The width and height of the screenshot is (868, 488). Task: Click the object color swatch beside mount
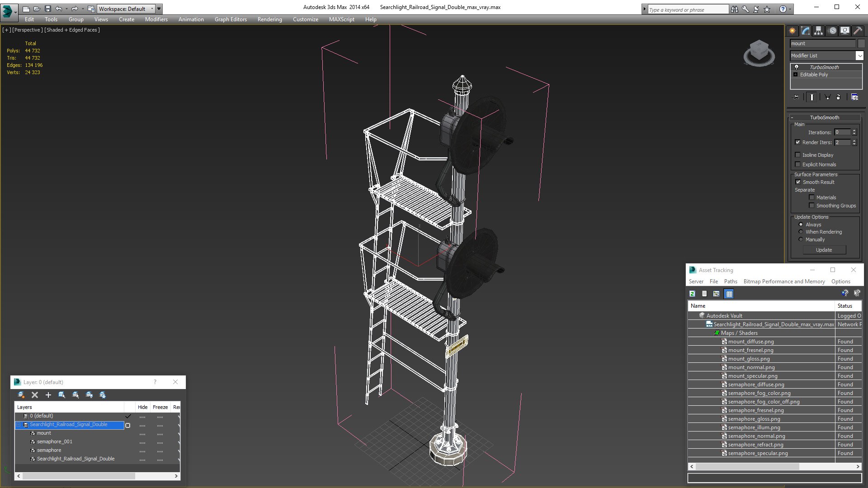861,43
